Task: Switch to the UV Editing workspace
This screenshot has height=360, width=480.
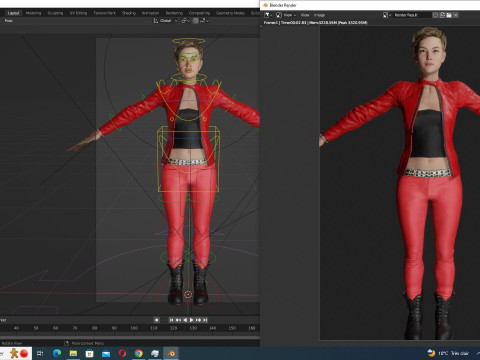Action: 78,13
